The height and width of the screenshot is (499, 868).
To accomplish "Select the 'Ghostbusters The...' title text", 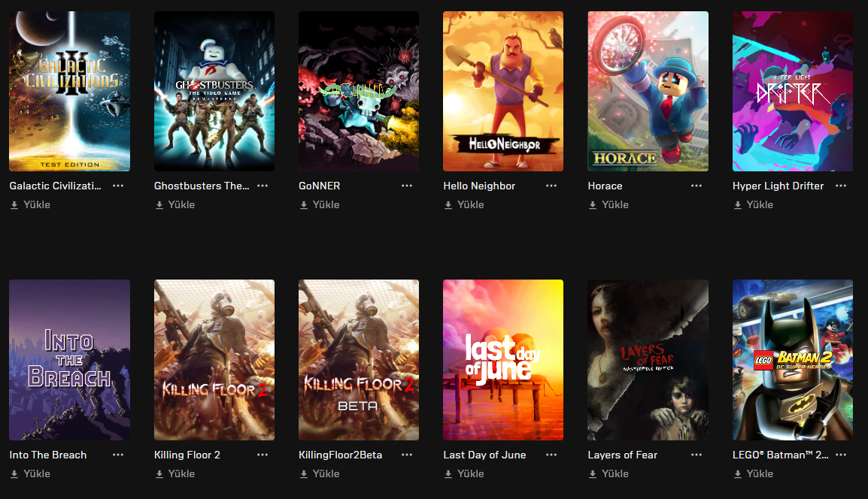I will pyautogui.click(x=202, y=186).
